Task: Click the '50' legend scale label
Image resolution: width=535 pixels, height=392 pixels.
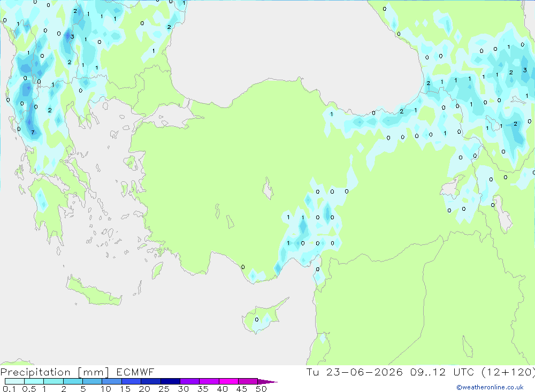Action: 261,389
